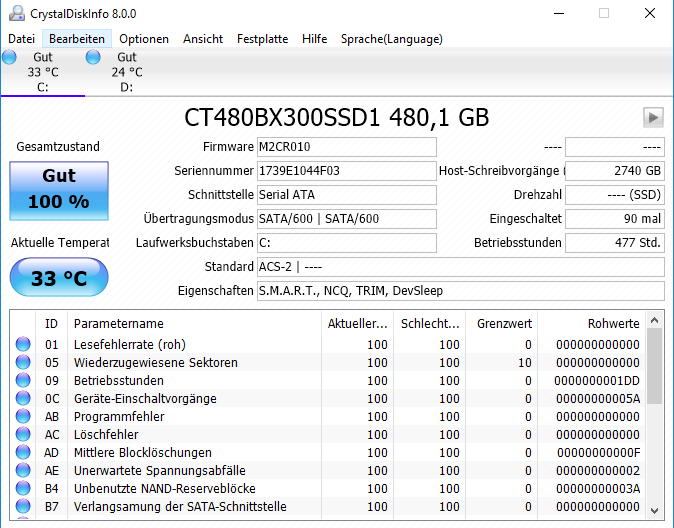Click the Schlecht... column header
This screenshot has height=528, width=674.
click(429, 323)
